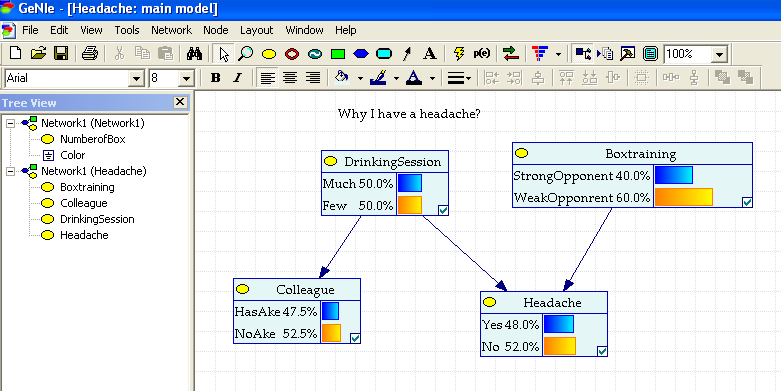781x391 pixels.
Task: Click the p(e) probability of evidence icon
Action: 482,53
